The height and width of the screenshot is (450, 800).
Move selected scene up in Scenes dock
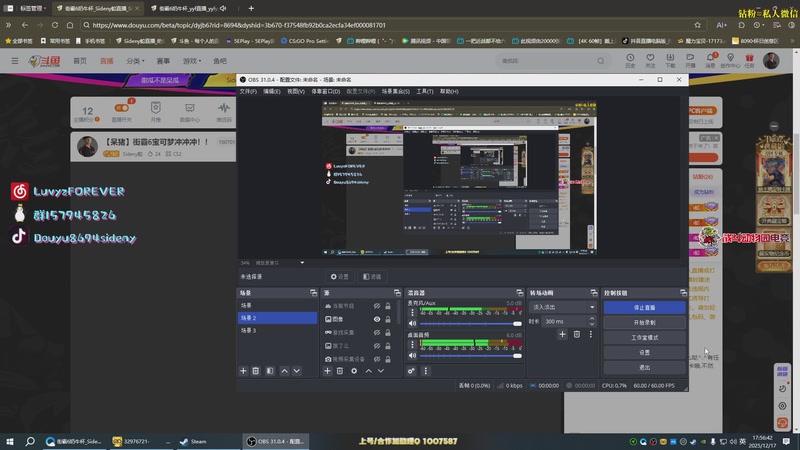(x=284, y=371)
